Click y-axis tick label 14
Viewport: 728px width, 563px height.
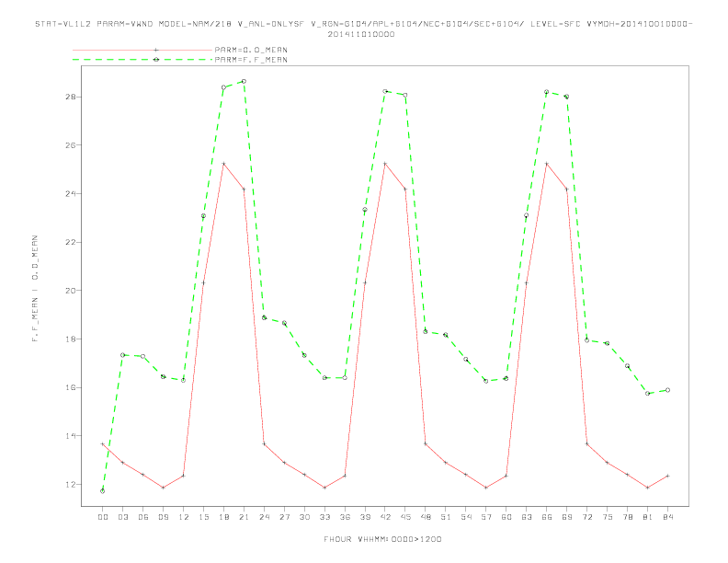tap(71, 436)
